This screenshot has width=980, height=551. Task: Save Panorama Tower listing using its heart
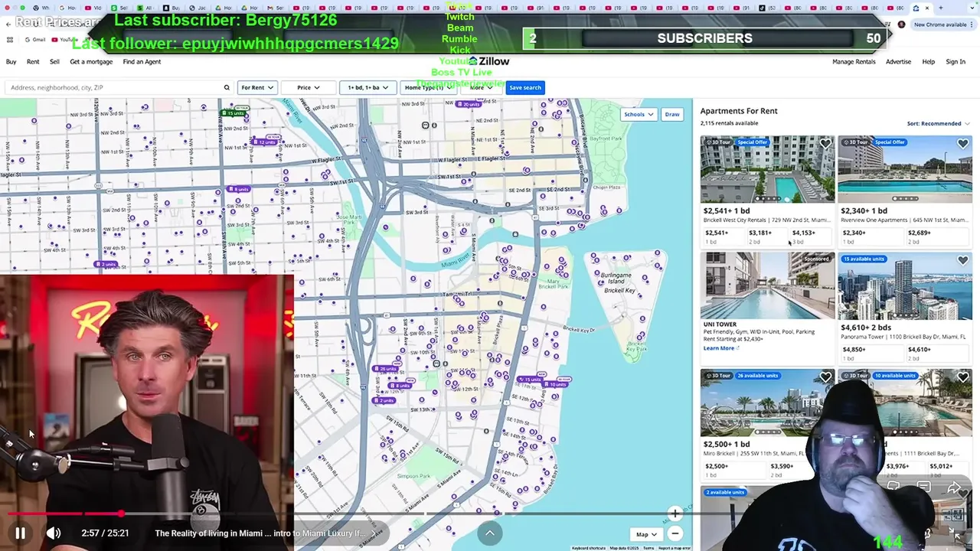[x=962, y=261]
